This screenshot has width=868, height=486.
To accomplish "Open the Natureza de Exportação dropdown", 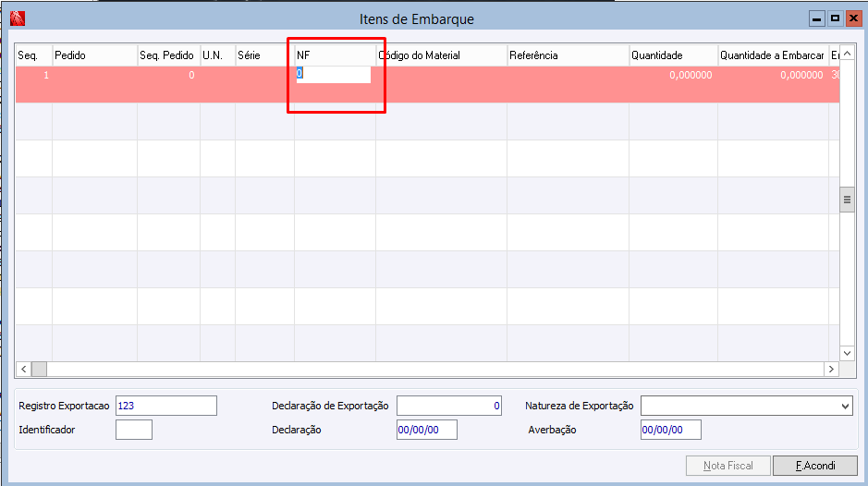I will (x=845, y=407).
